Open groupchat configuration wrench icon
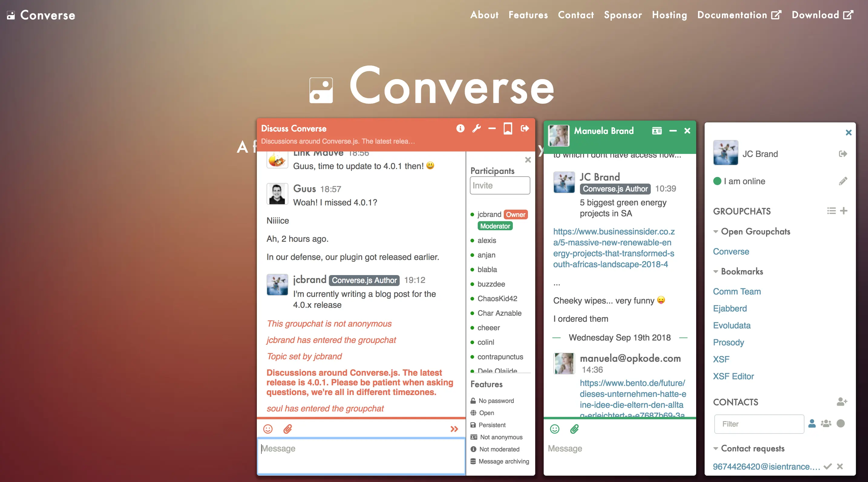The height and width of the screenshot is (482, 868). [477, 128]
